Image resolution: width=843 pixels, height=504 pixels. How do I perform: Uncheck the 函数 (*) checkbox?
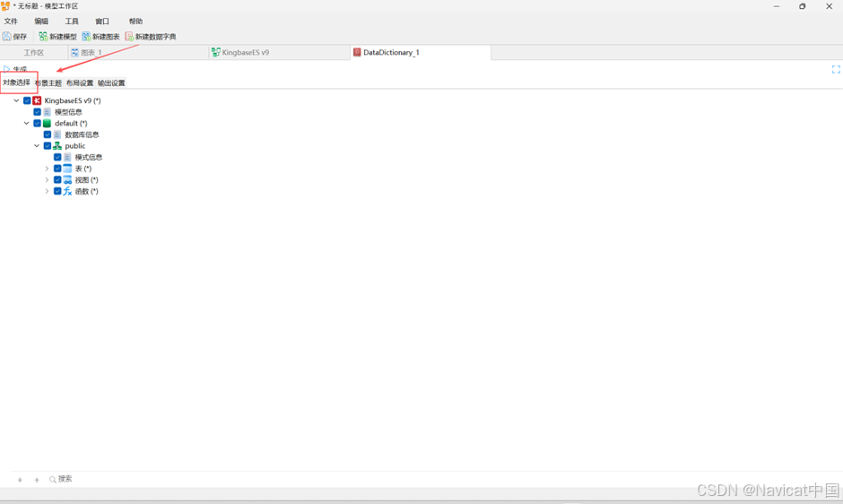click(x=57, y=191)
